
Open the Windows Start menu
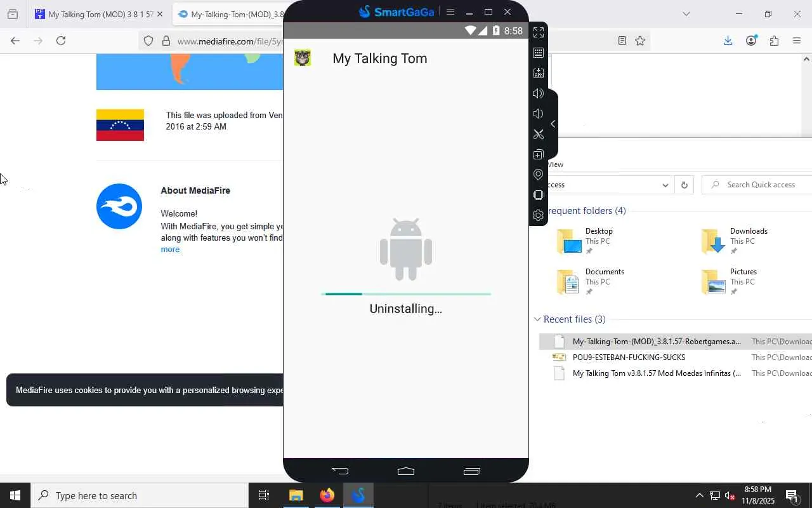[15, 495]
